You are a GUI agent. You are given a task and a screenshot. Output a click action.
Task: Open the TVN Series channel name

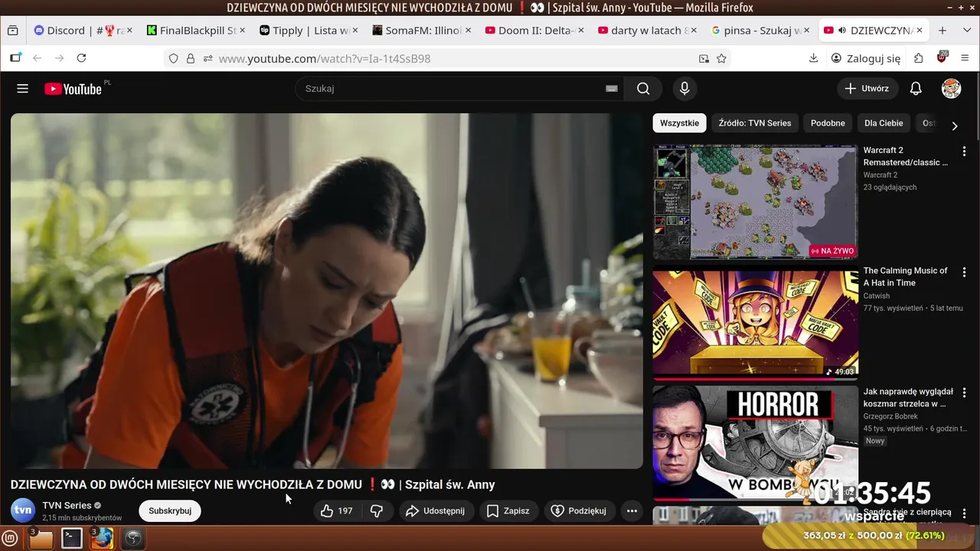(x=67, y=505)
